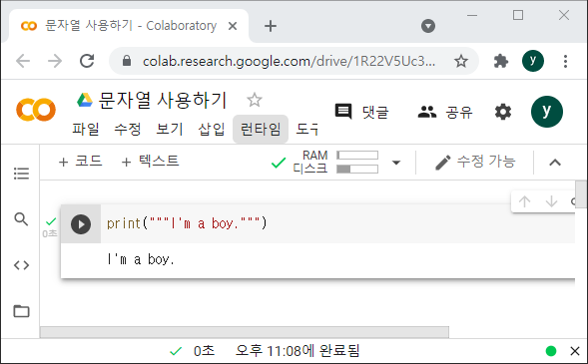The width and height of the screenshot is (588, 364).
Task: Select the 문자열 사용하기 Colaboratory tab
Action: click(x=128, y=26)
